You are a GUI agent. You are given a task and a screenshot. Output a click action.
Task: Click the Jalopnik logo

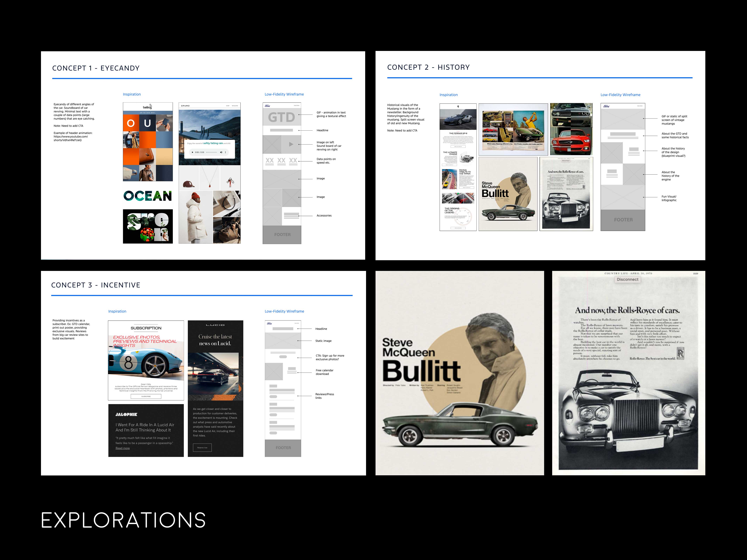[126, 414]
